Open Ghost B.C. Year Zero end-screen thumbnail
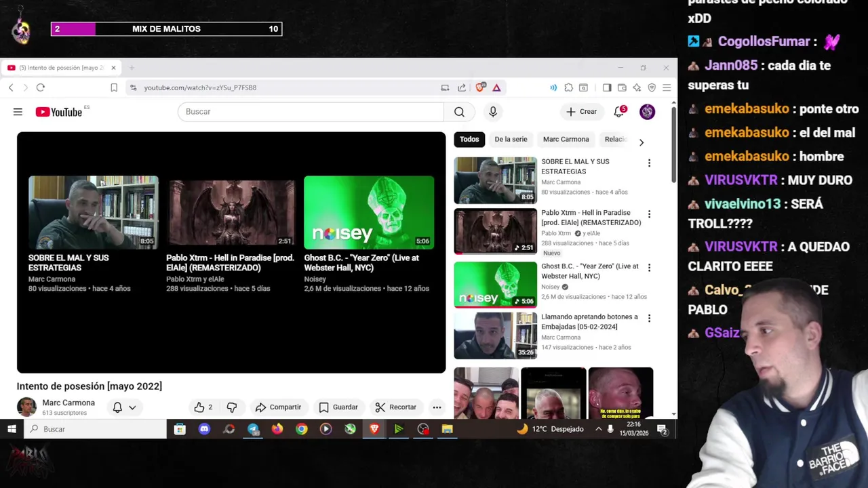 369,212
